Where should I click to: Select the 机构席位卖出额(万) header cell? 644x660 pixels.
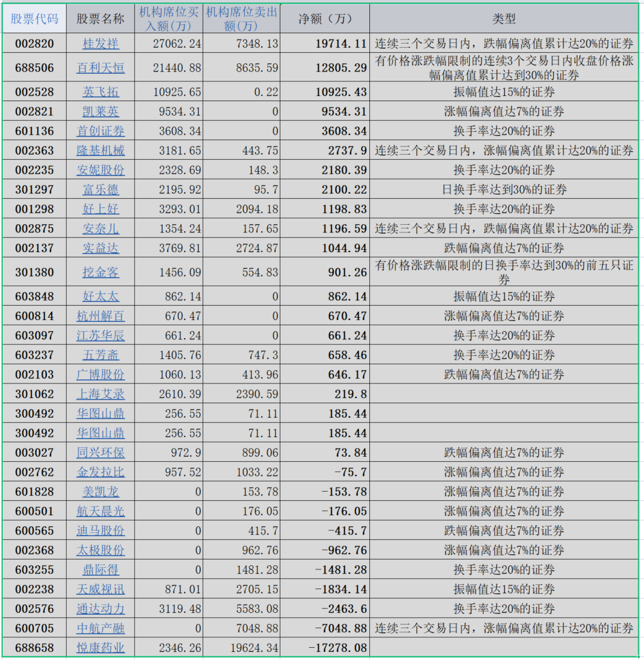242,19
